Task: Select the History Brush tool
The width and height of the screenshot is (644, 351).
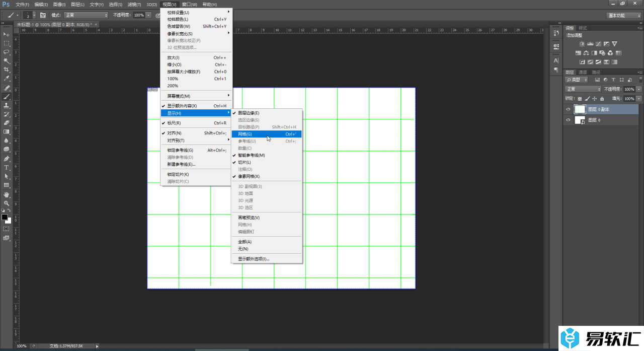Action: coord(7,114)
